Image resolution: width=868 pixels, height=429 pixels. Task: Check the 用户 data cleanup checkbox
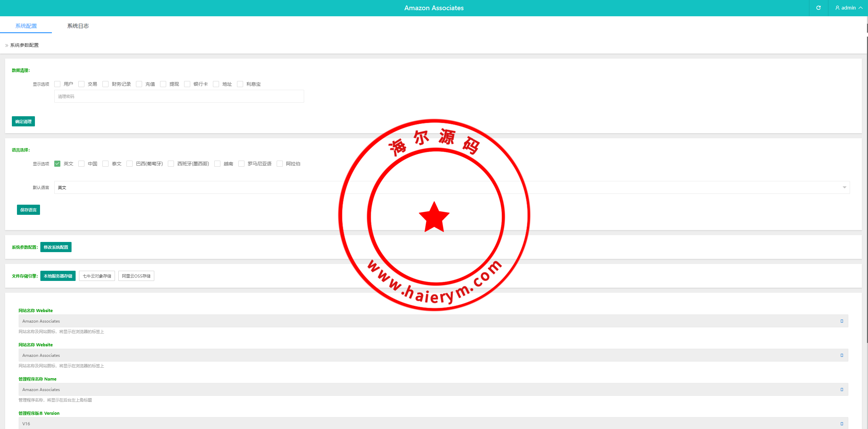[57, 84]
